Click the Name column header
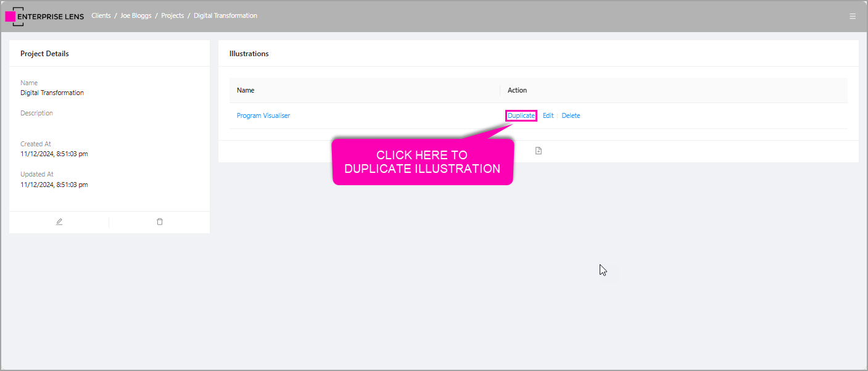868x371 pixels. [x=246, y=91]
